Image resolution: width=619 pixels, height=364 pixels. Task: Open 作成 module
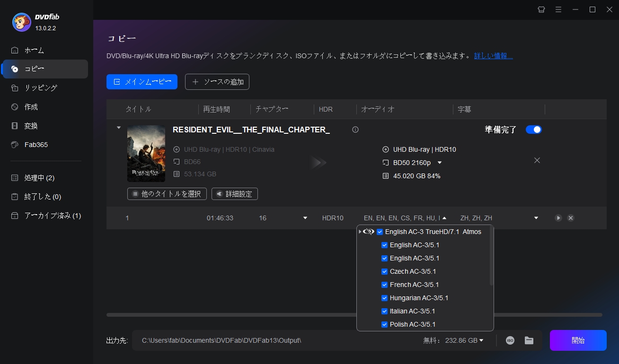(31, 107)
